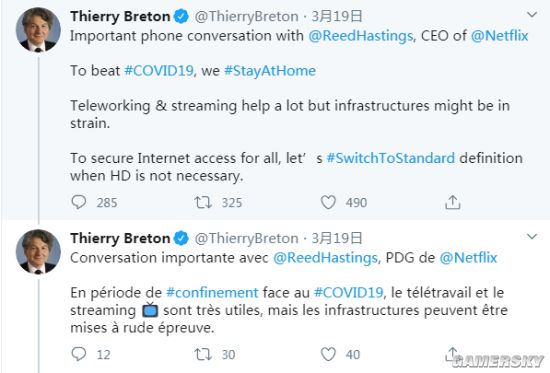
Task: Visit @ReedHastings mention in English tweet
Action: coord(361,36)
